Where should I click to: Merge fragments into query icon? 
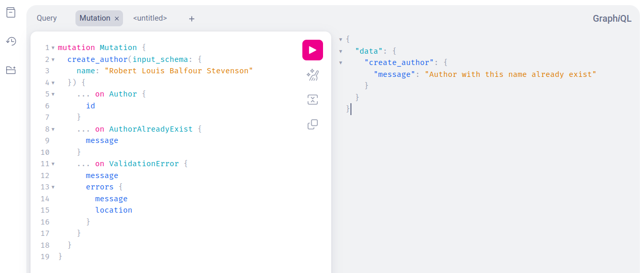tap(313, 100)
